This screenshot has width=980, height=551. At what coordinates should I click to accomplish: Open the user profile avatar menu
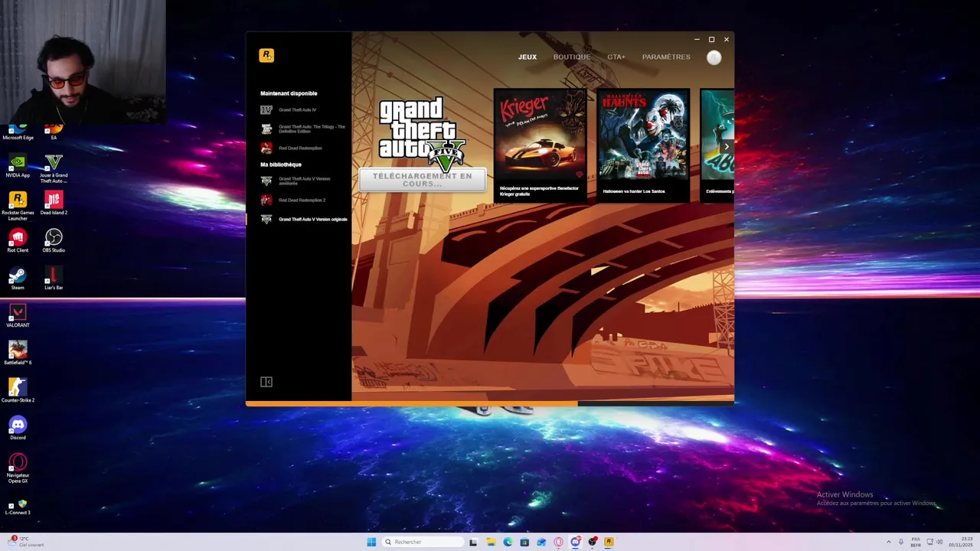click(714, 57)
